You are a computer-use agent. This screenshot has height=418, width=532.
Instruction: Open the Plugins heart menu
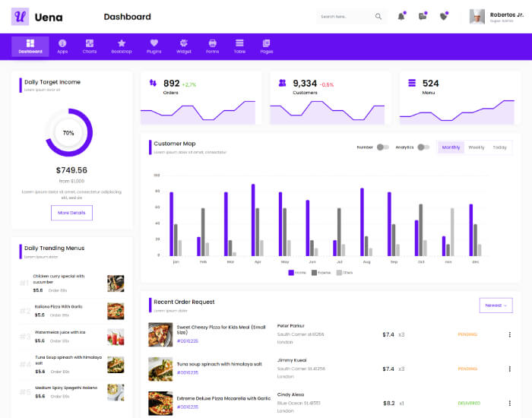(x=154, y=46)
